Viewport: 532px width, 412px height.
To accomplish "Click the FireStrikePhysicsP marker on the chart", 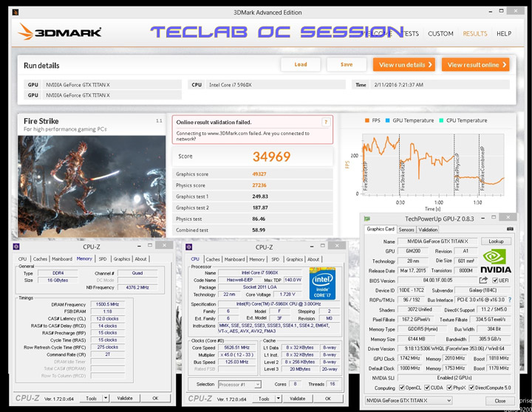I will pos(457,172).
